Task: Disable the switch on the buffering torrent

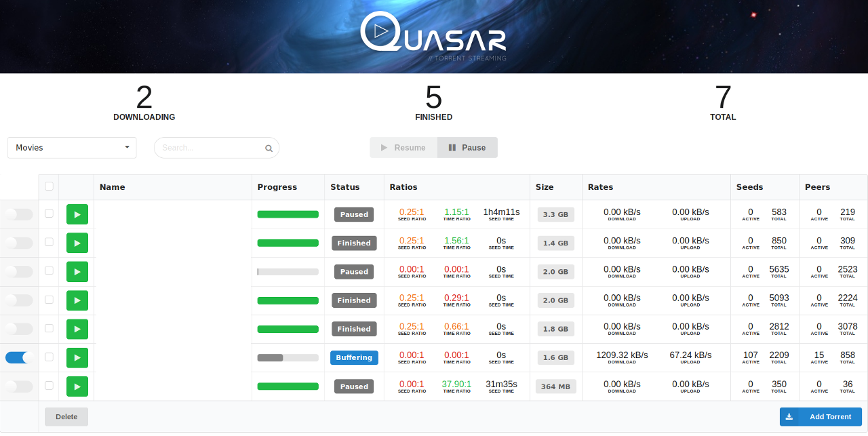Action: (19, 357)
